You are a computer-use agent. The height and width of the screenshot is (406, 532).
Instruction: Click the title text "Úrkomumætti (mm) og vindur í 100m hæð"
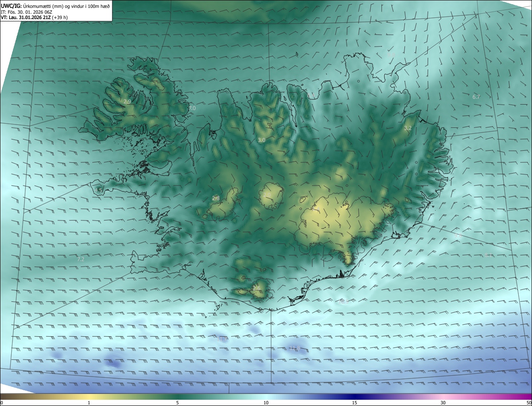pos(66,5)
